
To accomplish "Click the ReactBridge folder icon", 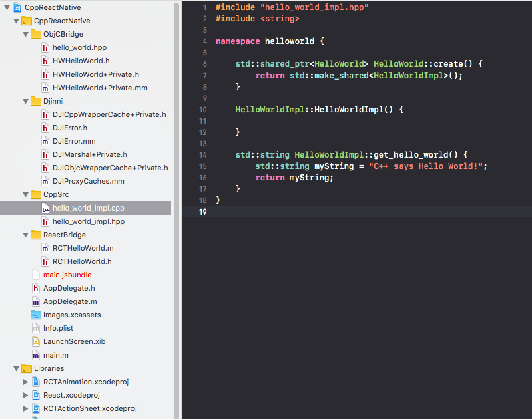I will [36, 235].
